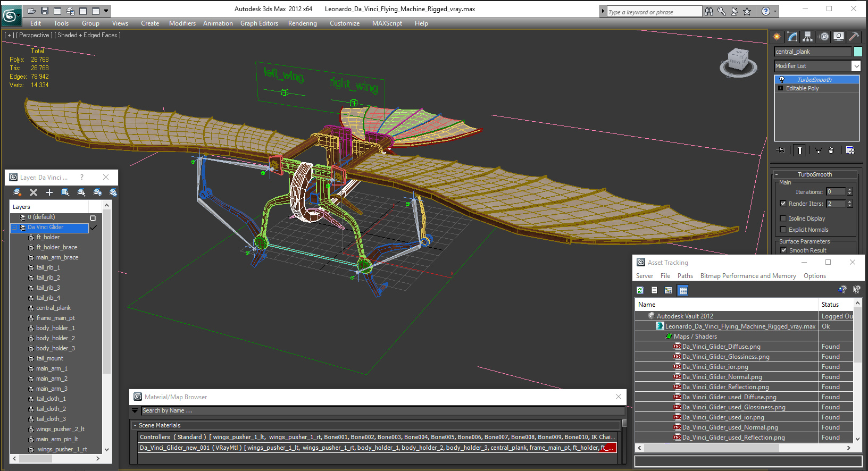Enable the Explicit Normals checkbox

783,230
